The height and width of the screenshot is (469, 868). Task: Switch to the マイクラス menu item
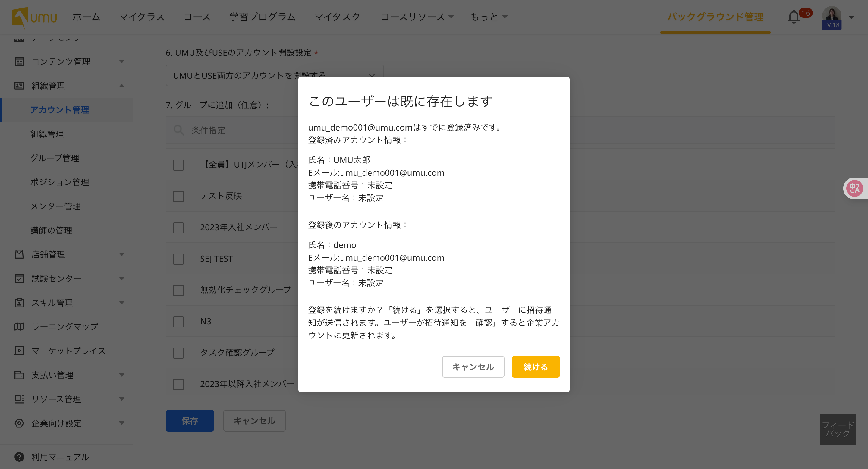click(142, 17)
